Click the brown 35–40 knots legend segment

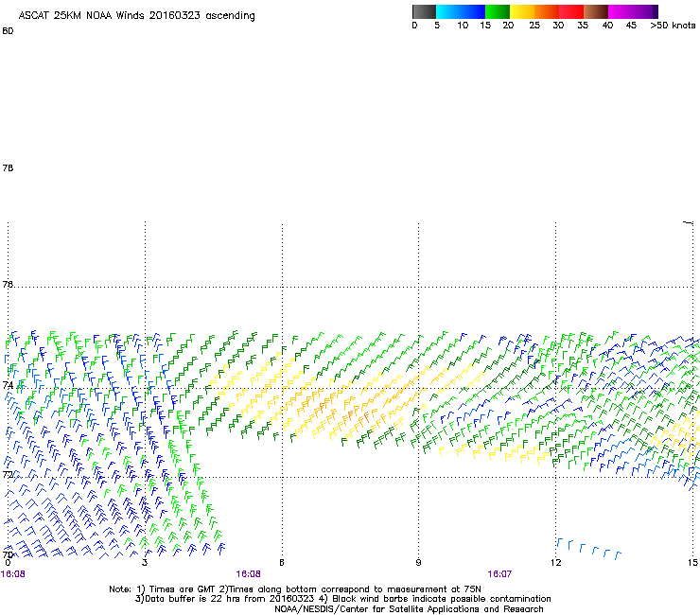point(596,11)
